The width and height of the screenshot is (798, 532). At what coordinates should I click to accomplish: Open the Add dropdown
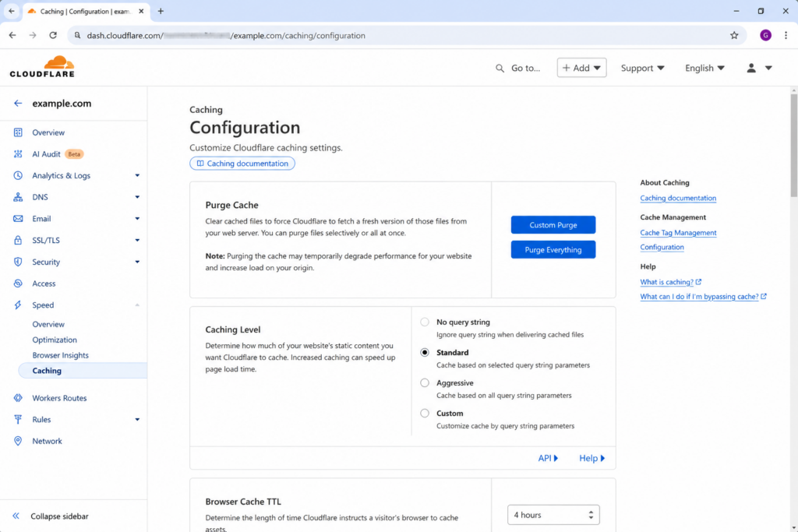point(581,68)
